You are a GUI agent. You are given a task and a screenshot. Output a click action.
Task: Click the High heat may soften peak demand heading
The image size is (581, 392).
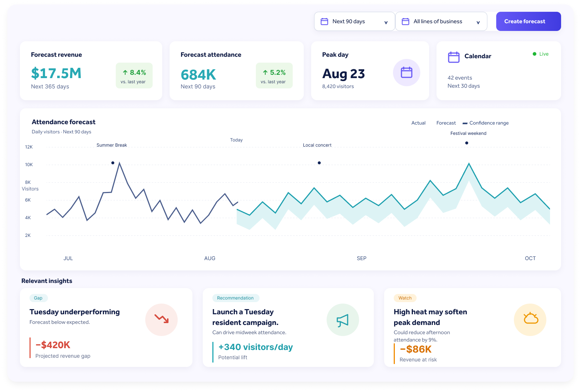click(431, 317)
